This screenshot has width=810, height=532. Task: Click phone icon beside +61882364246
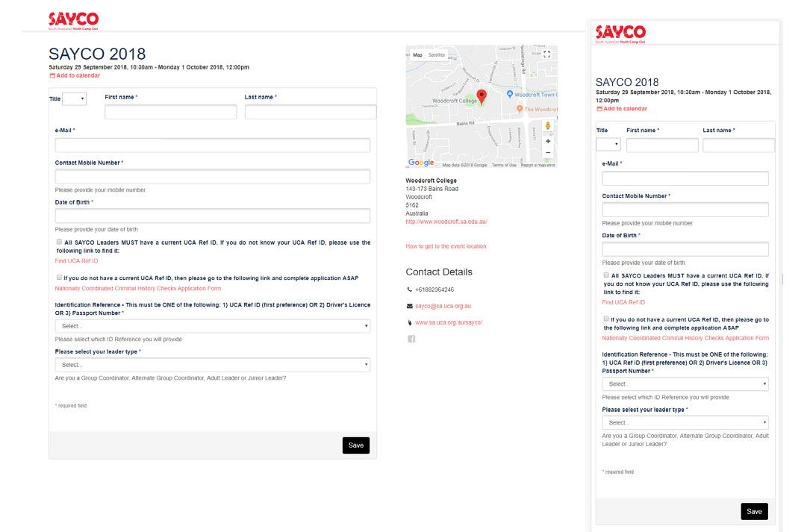click(x=410, y=290)
